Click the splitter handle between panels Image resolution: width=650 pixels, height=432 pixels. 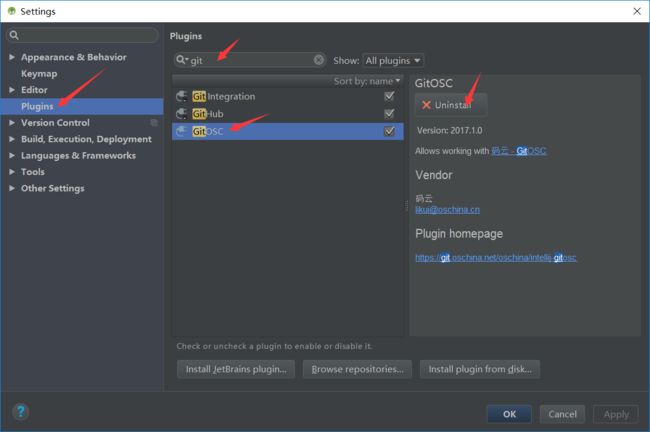[406, 206]
